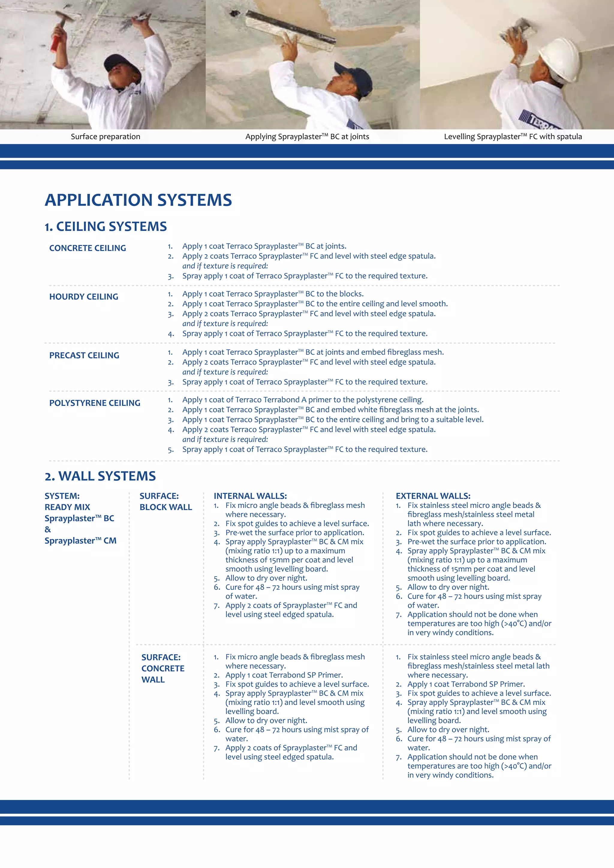Select the CONCRETE CEILING label
Screen dimensions: 614x868
click(x=87, y=248)
